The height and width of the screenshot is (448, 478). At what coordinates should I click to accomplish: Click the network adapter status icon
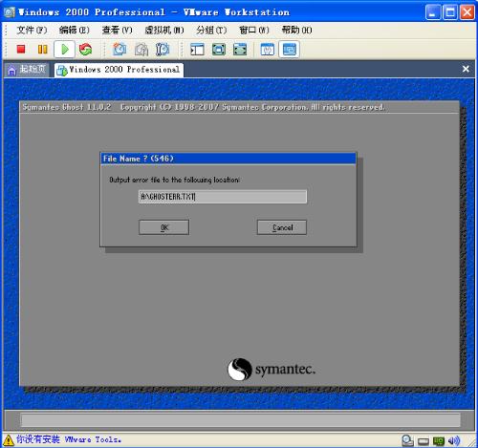pos(439,441)
